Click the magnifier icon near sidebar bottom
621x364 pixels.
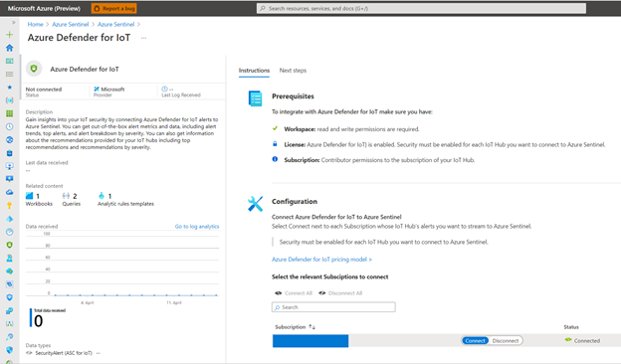point(10,337)
